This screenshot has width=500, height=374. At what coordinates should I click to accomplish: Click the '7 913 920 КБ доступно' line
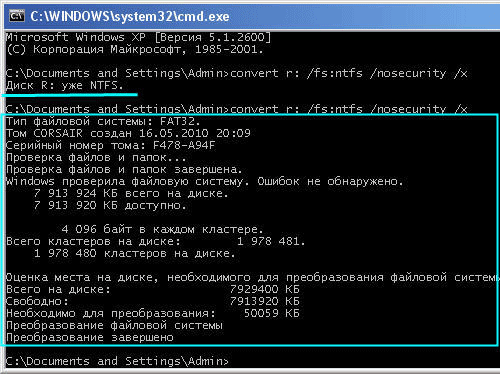coord(110,205)
